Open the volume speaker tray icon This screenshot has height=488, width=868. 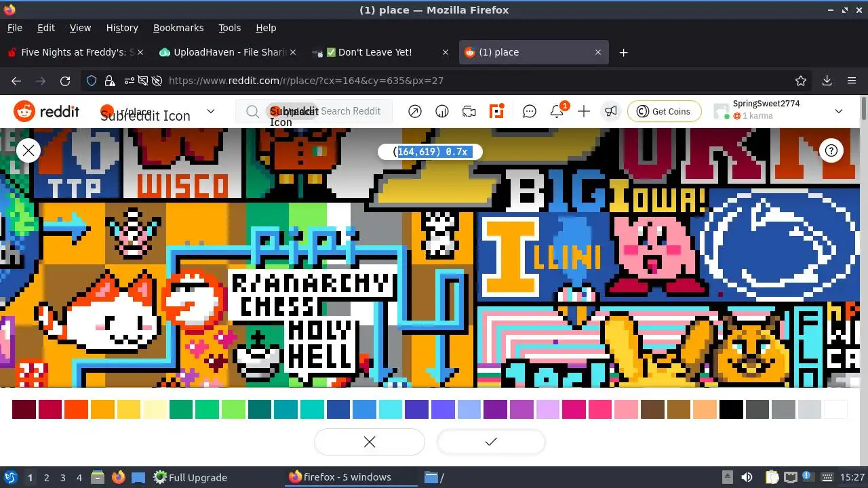(x=747, y=477)
